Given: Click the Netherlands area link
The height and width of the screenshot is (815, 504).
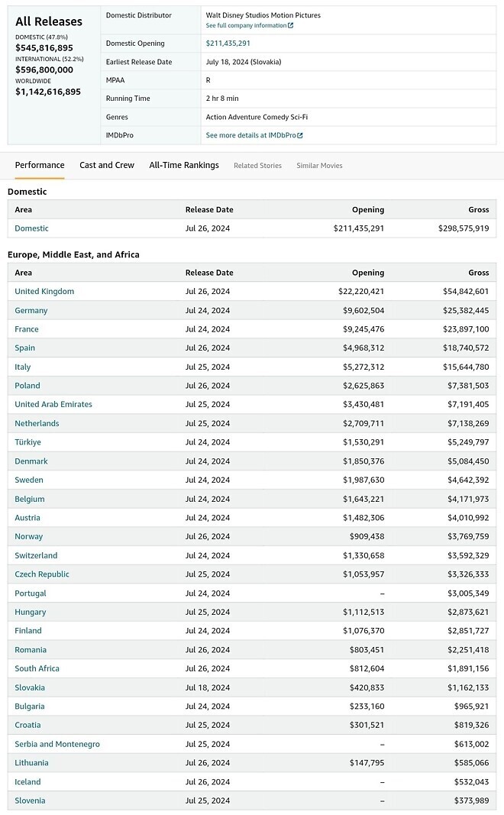Looking at the screenshot, I should 37,423.
